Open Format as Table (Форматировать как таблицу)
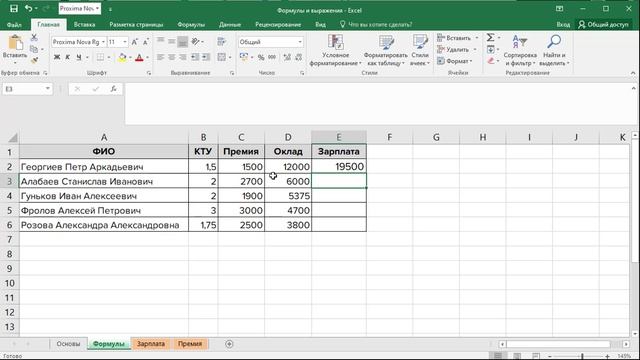 point(385,51)
